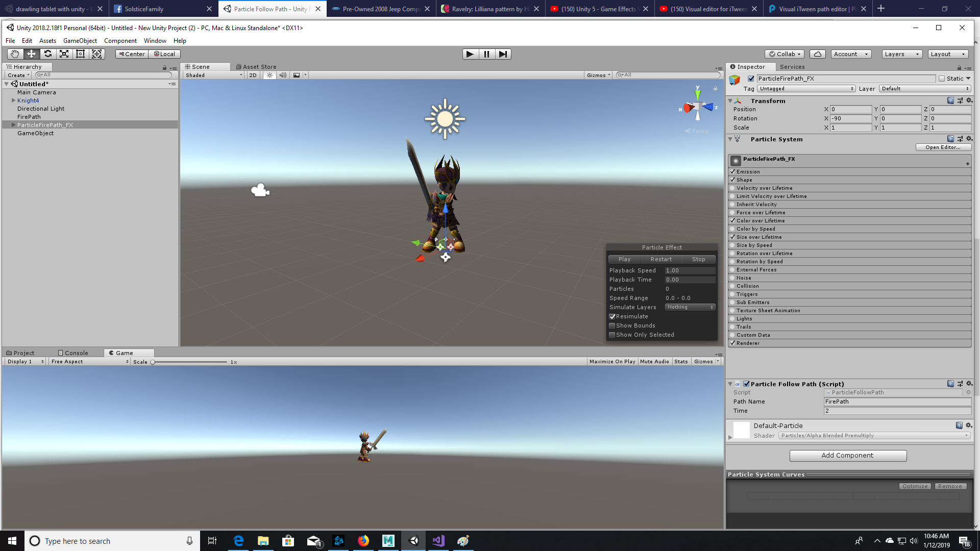980x551 pixels.
Task: Select the Scale tool
Action: tap(64, 54)
